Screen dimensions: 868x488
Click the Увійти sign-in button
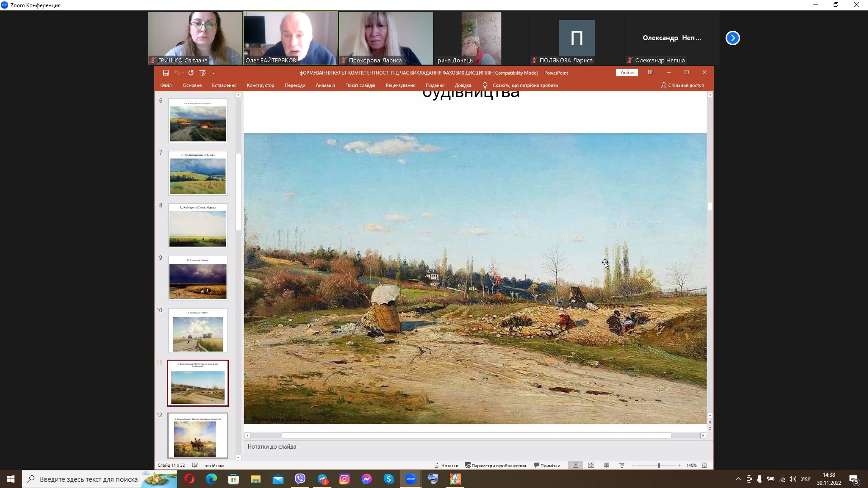[x=627, y=72]
